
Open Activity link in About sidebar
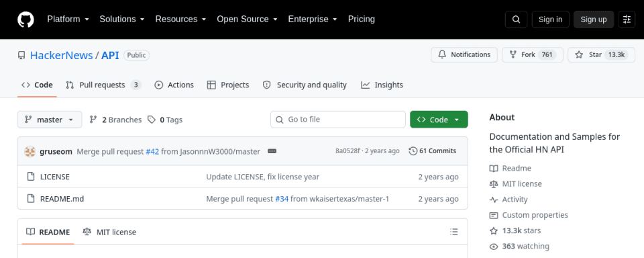509,200
